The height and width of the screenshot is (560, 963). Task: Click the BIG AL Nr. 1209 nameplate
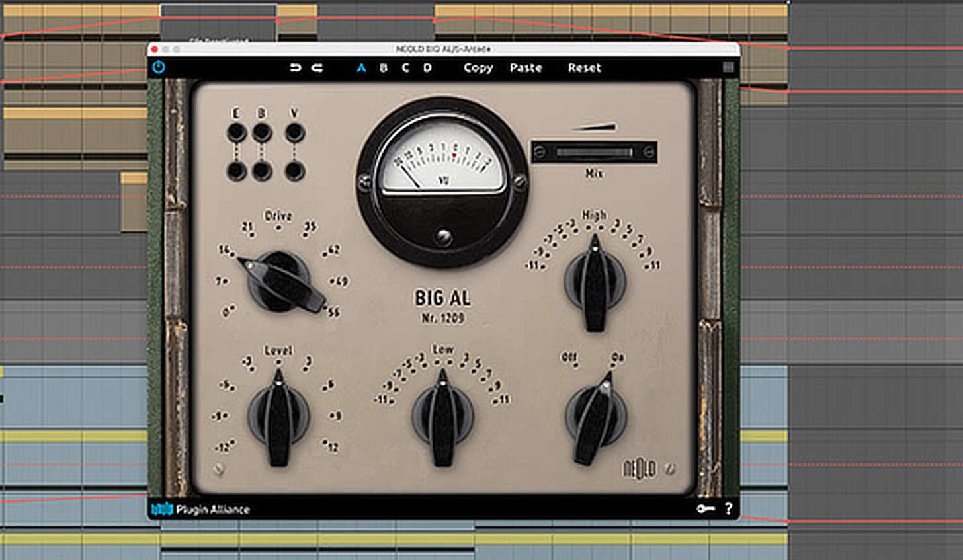443,306
